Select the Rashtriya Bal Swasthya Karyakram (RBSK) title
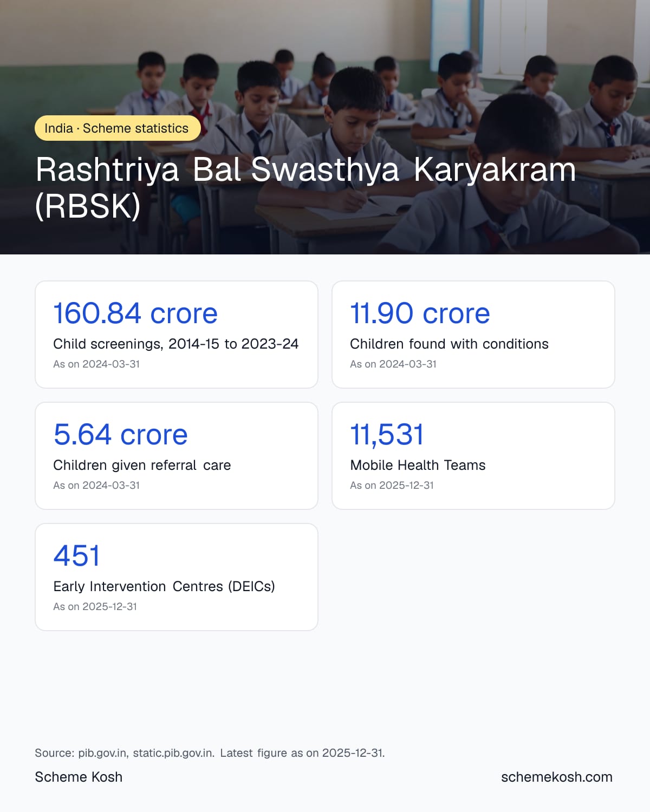Screen dimensions: 650x812 (305, 187)
